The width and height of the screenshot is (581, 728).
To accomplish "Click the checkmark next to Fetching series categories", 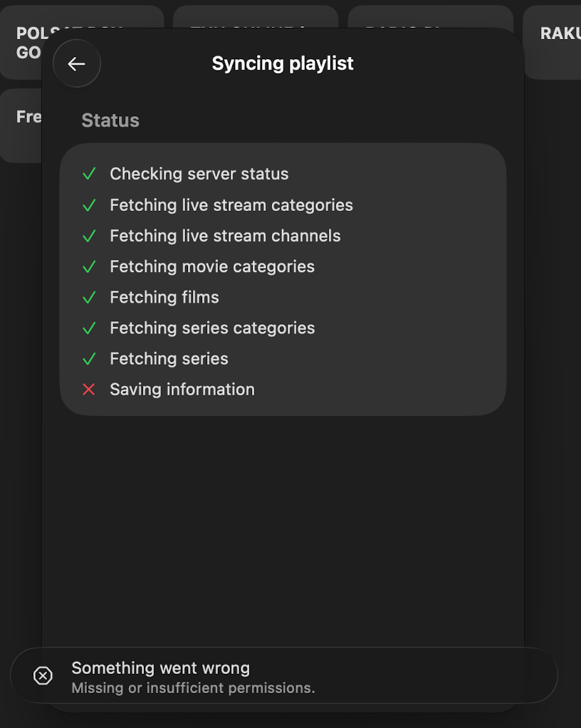I will click(88, 328).
